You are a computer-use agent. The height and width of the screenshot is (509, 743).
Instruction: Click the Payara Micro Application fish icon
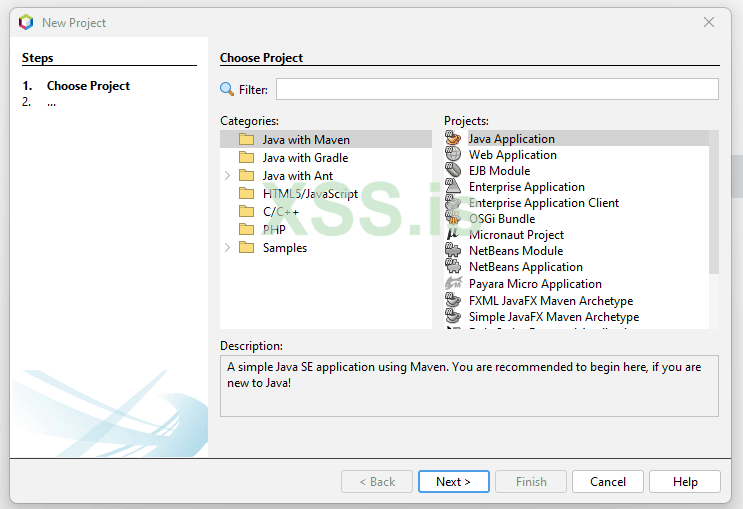pos(453,283)
